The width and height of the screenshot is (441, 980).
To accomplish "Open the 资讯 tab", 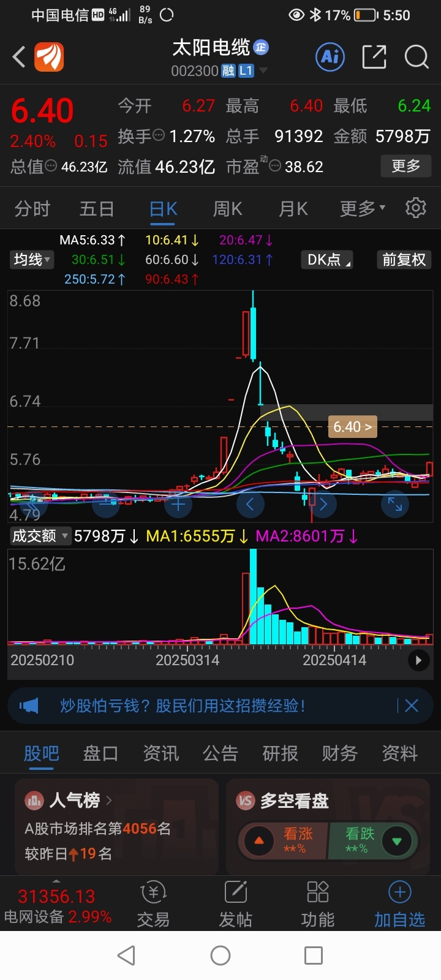I will tap(160, 753).
